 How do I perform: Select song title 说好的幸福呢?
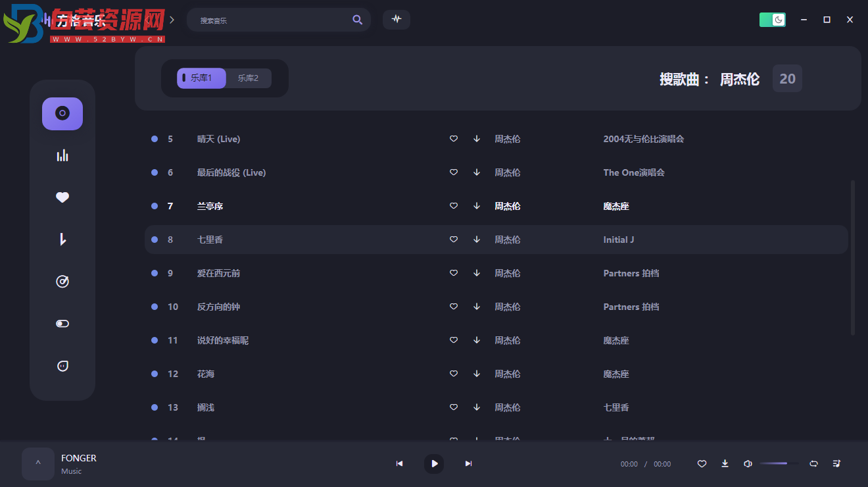point(223,340)
